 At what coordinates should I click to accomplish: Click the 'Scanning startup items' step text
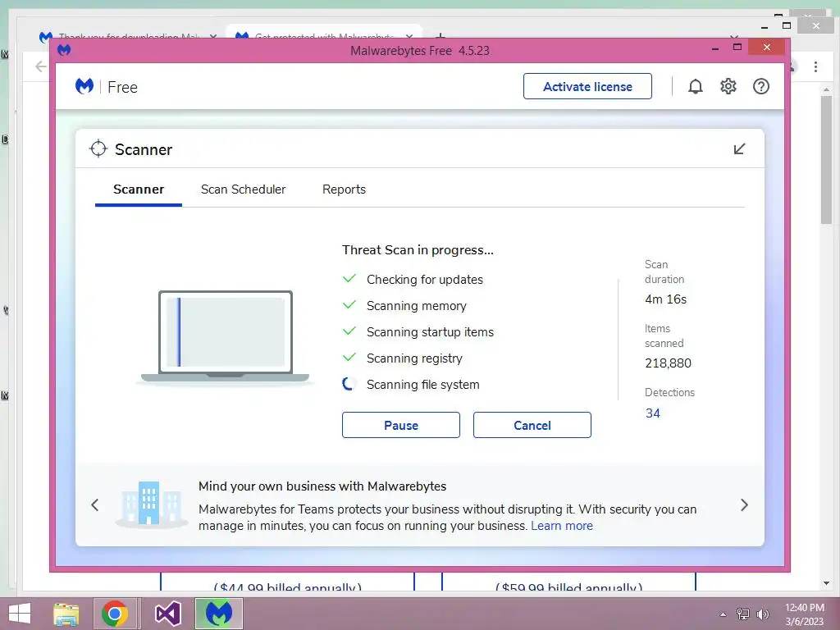coord(430,332)
